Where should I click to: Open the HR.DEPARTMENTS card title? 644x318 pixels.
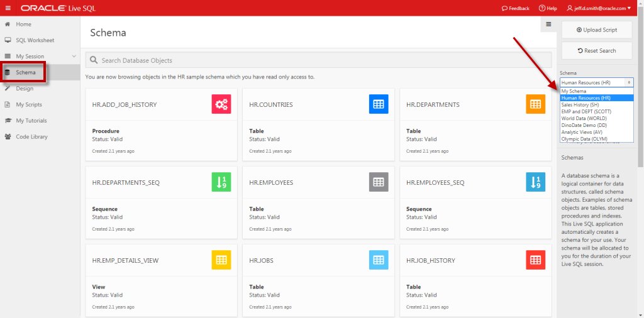tap(433, 104)
